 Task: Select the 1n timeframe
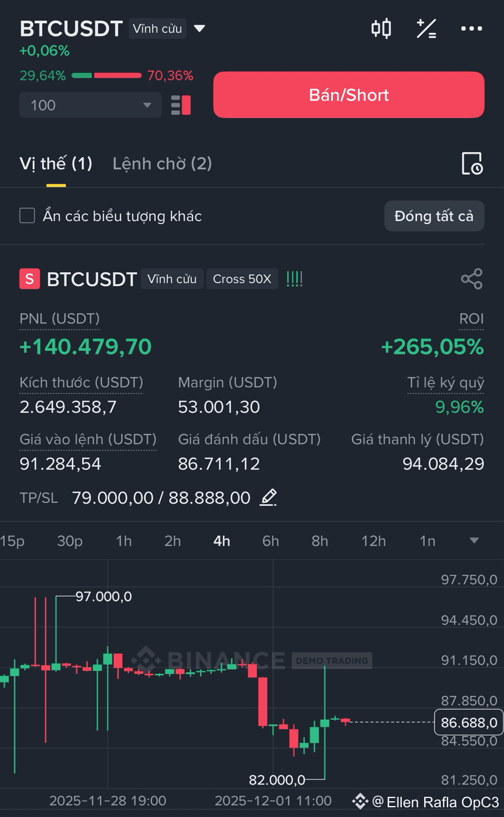coord(427,541)
